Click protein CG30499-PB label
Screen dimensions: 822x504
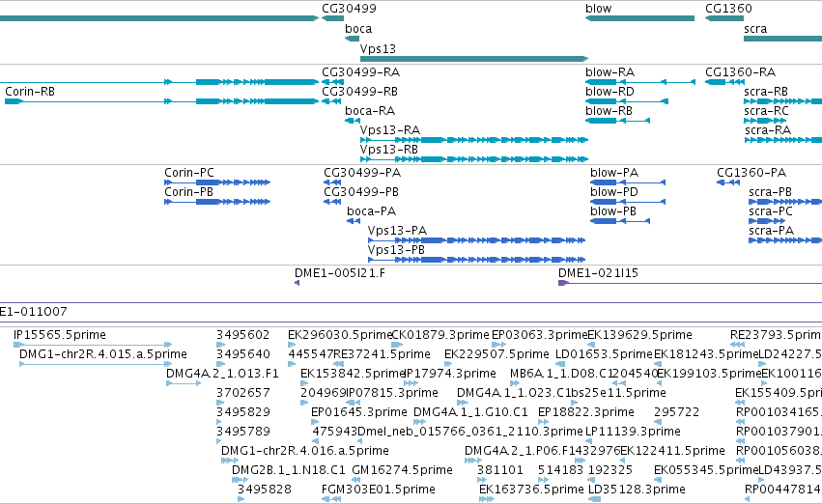pyautogui.click(x=361, y=192)
